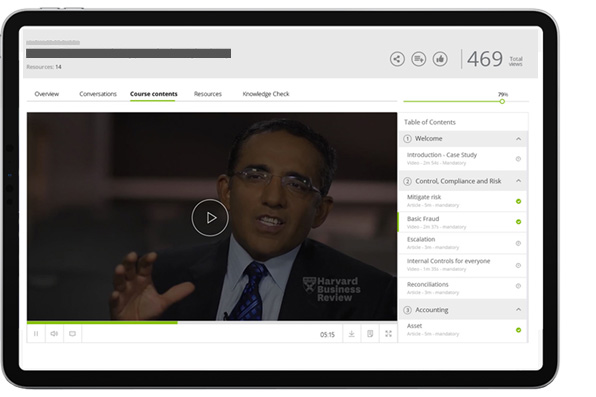Viewport: 596px width, 397px height.
Task: Click Internal Controls status indicator icon
Action: tap(518, 265)
